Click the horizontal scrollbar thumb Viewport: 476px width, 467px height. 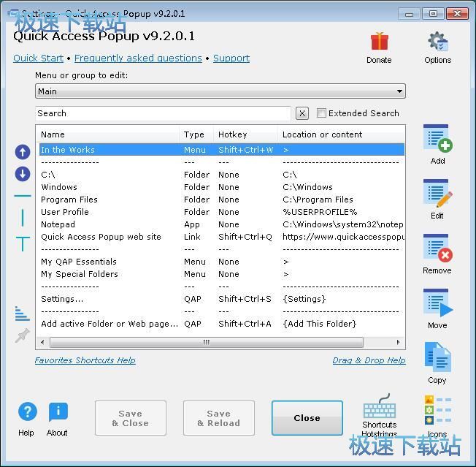[207, 343]
